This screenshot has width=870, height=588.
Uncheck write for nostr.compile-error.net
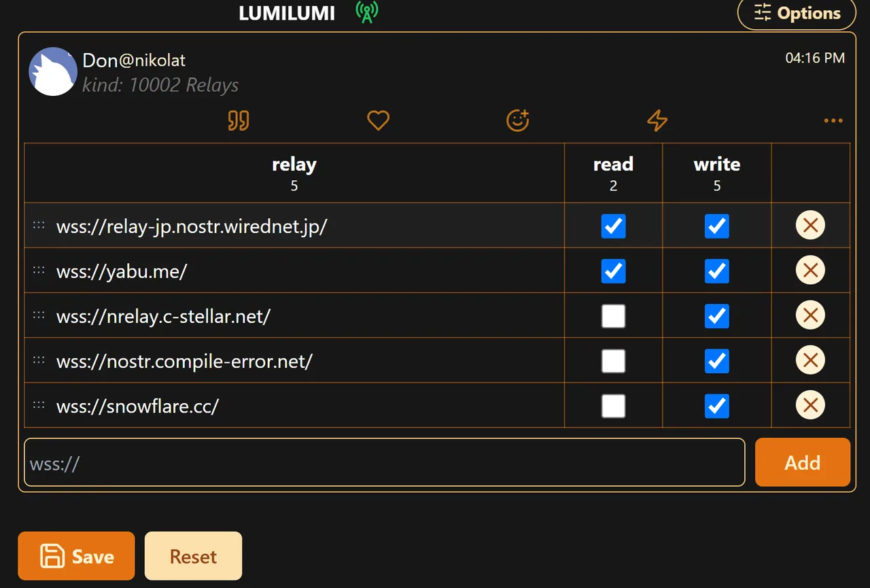716,361
